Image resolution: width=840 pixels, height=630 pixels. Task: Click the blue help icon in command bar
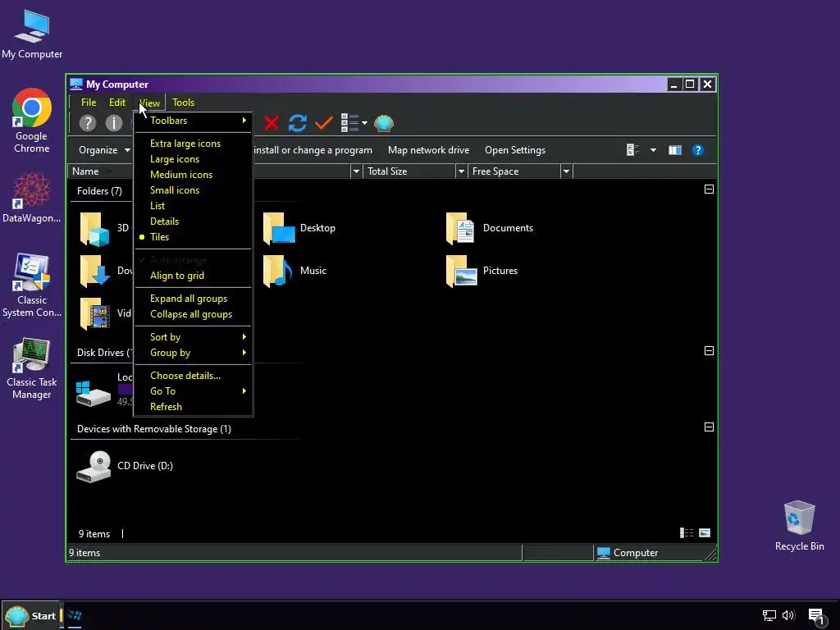tap(697, 150)
